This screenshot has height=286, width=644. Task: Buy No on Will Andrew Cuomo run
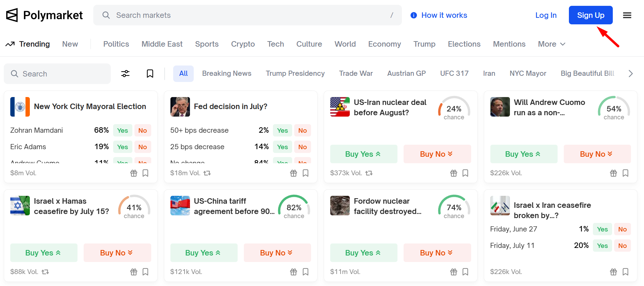[x=597, y=154]
